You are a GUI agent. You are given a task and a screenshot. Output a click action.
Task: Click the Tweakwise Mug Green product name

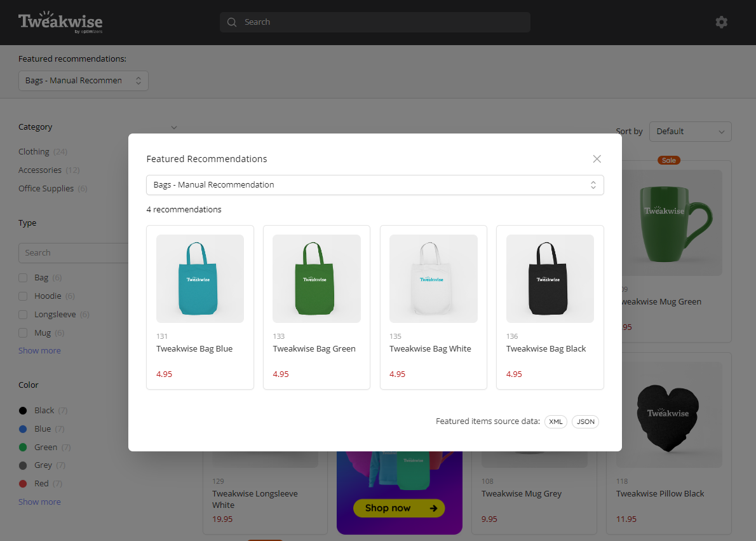coord(661,301)
